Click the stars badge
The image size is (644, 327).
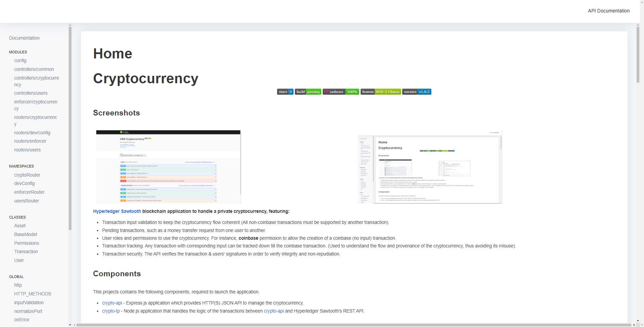click(285, 92)
